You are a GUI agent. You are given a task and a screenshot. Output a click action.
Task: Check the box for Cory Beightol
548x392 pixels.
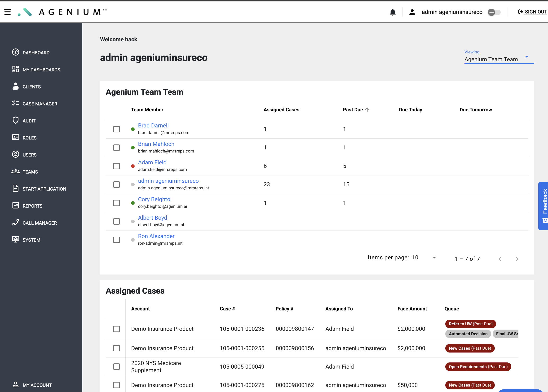pos(116,203)
